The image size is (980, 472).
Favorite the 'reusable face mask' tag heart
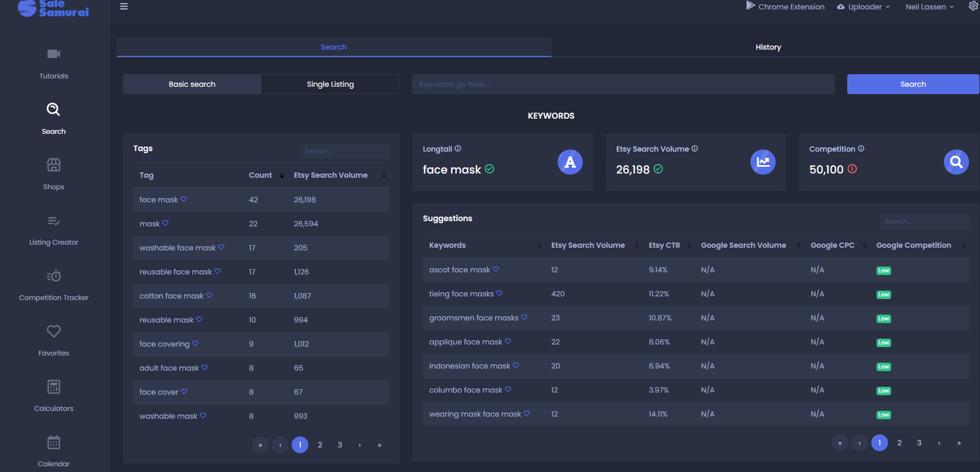(217, 271)
